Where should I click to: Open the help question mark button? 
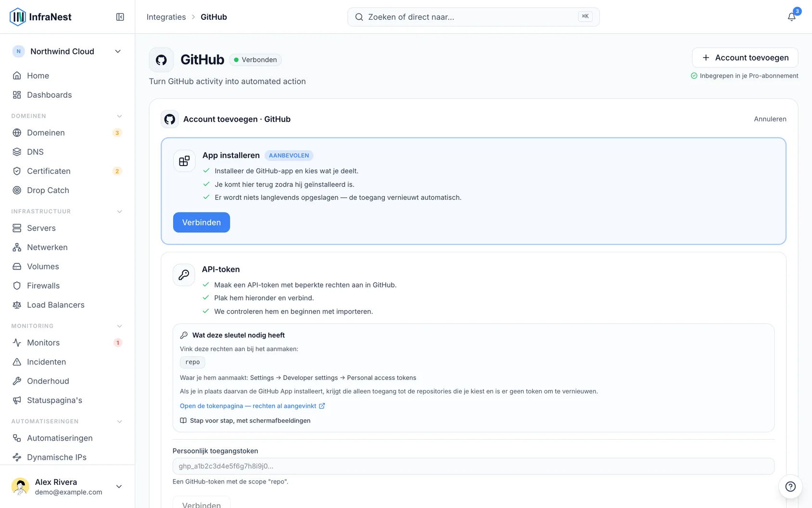[x=790, y=486]
